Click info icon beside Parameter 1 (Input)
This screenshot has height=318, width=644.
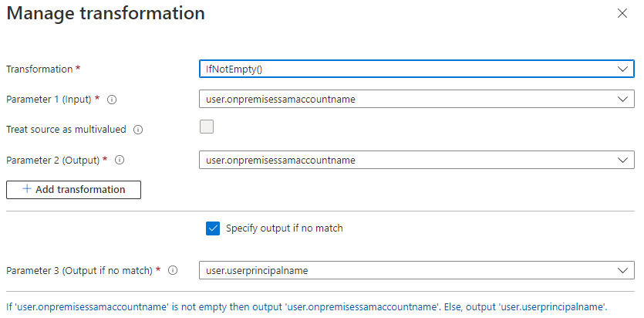(112, 99)
